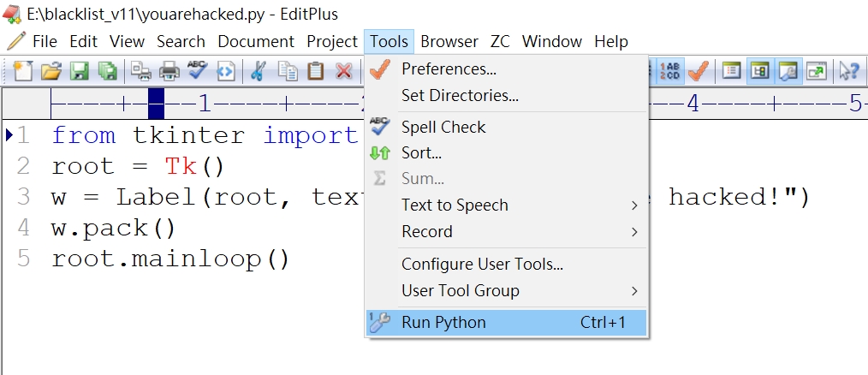
Task: Click the ruler column marker block
Action: coord(156,103)
